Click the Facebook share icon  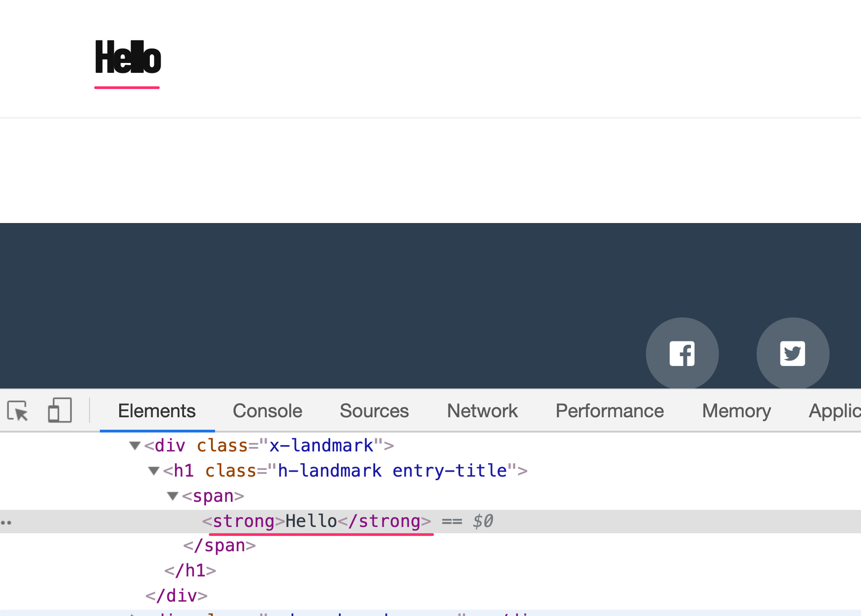pyautogui.click(x=682, y=353)
